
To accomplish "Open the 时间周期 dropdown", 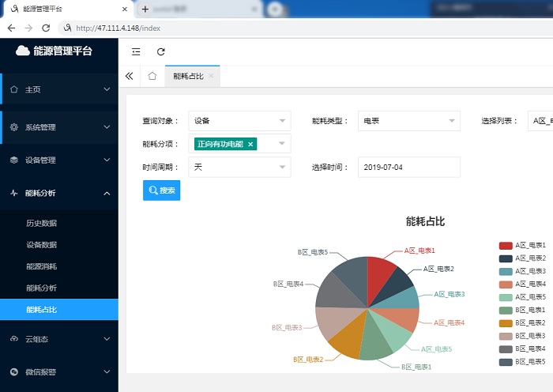I will click(240, 168).
